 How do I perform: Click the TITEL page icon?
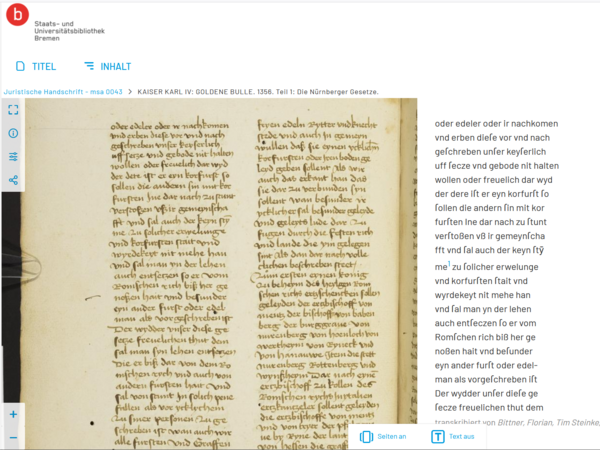tap(20, 66)
